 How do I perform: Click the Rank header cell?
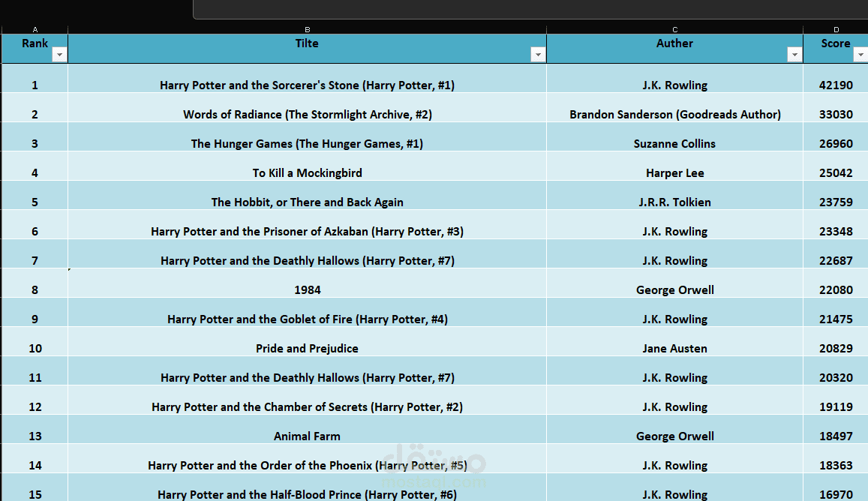pos(35,49)
